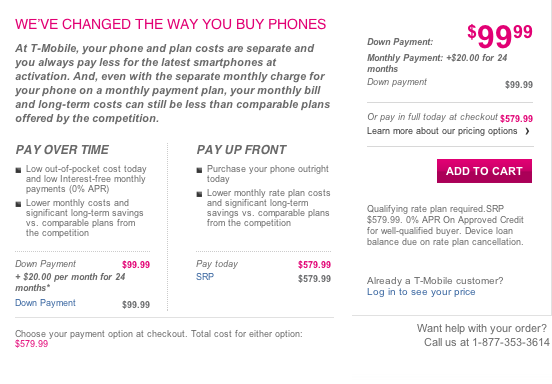This screenshot has height=384, width=552.
Task: Click 'Learn more about our pricing options'
Action: [x=442, y=131]
